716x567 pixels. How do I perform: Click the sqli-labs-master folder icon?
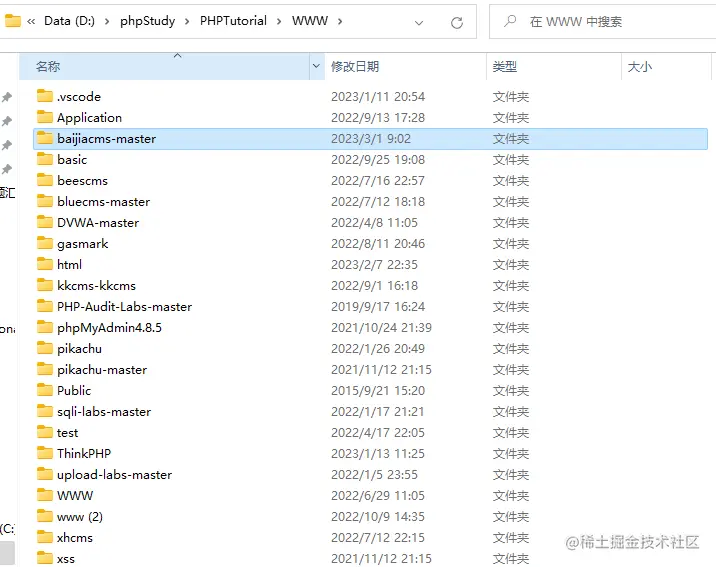(x=45, y=411)
